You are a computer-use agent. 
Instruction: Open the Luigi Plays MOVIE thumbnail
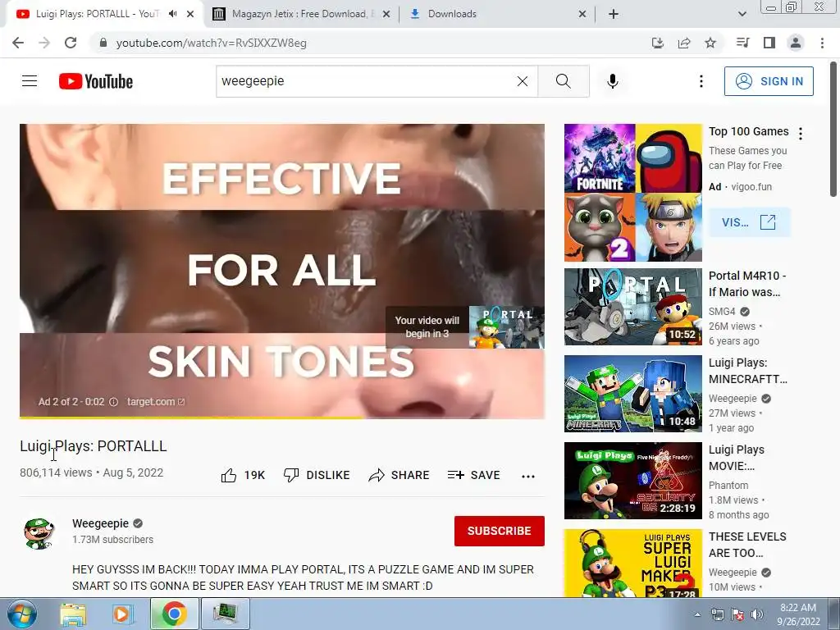coord(632,481)
